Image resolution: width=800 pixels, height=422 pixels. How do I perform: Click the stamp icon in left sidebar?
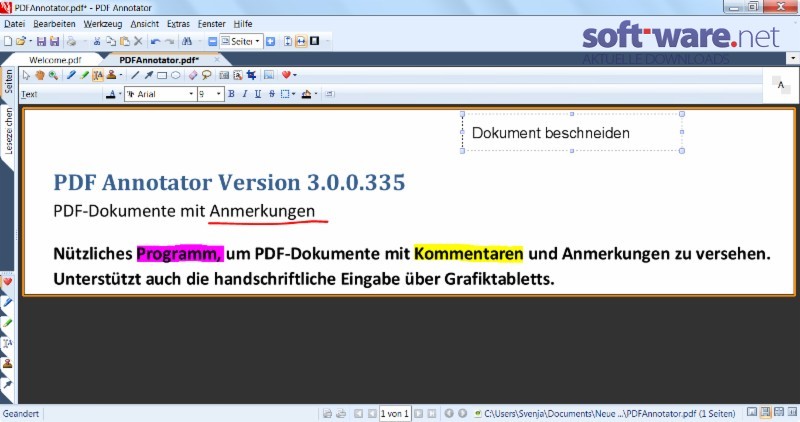coord(8,364)
